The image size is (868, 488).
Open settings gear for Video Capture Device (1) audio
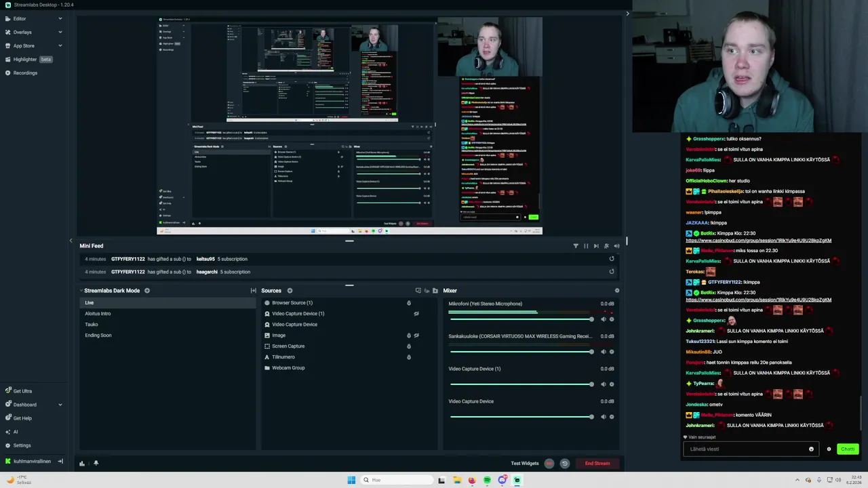(x=612, y=384)
